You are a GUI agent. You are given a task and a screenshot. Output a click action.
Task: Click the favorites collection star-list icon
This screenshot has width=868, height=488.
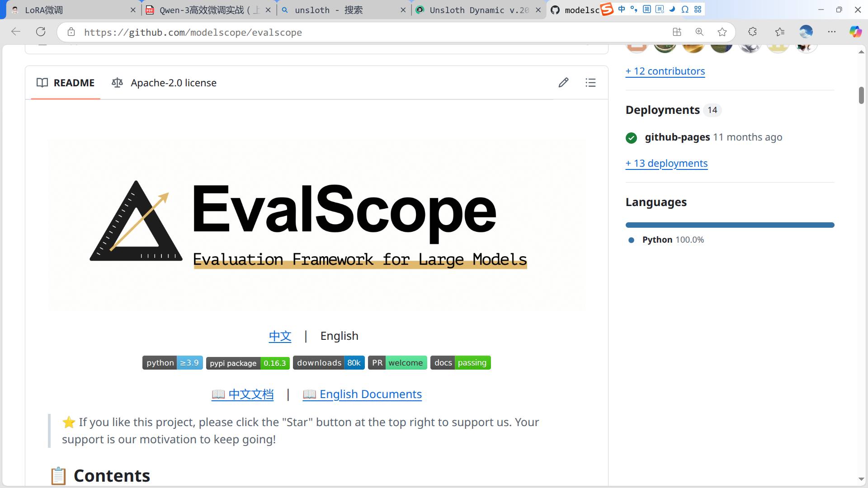coord(780,32)
